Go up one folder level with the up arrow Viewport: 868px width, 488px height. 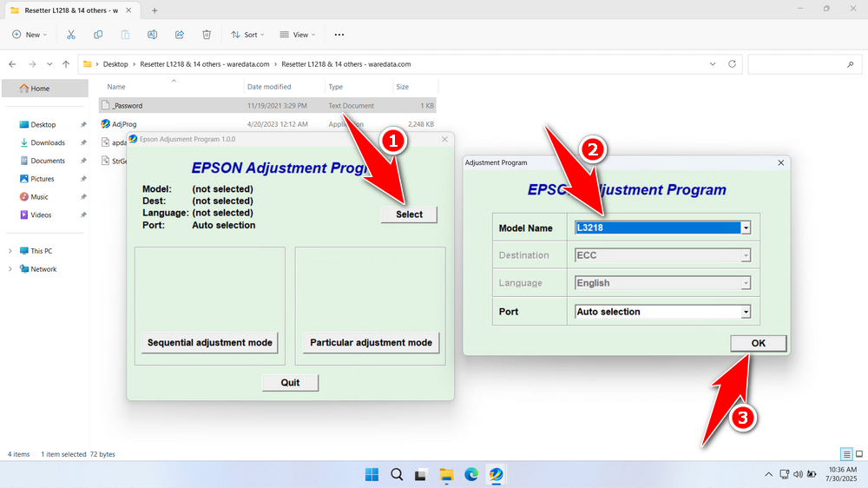point(66,64)
